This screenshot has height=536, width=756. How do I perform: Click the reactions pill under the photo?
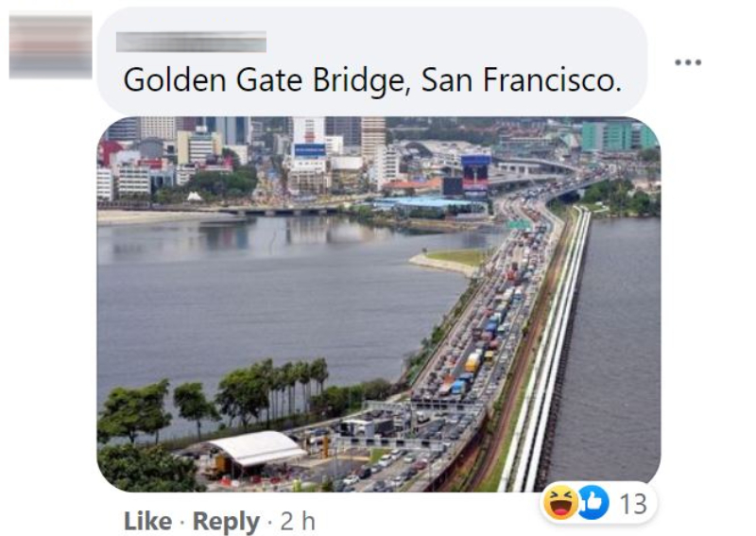pyautogui.click(x=598, y=503)
